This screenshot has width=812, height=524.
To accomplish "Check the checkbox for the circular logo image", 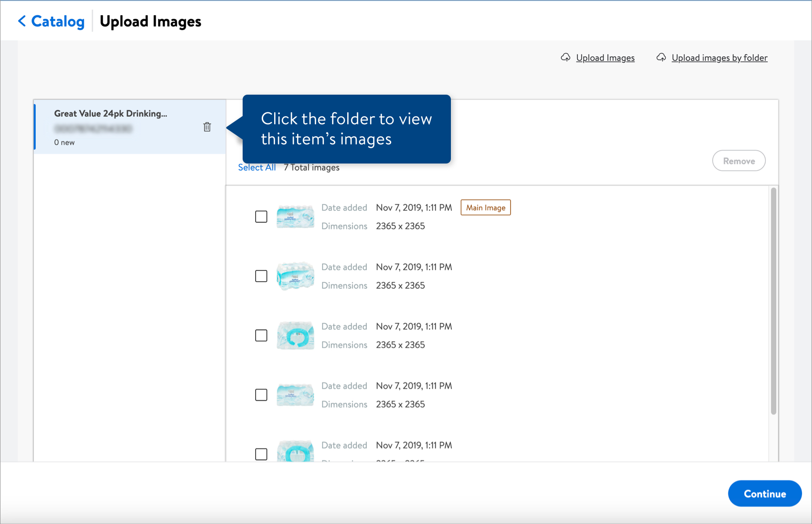I will coord(261,336).
